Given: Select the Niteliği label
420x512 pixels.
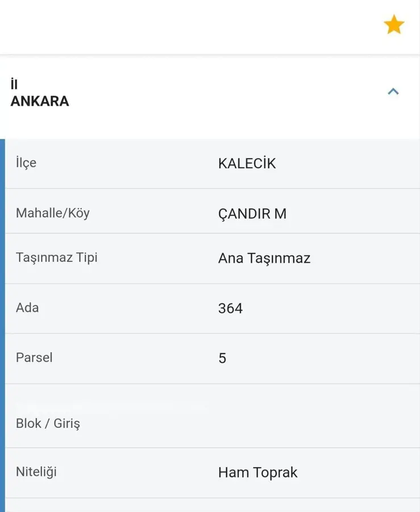Looking at the screenshot, I should pyautogui.click(x=36, y=472).
